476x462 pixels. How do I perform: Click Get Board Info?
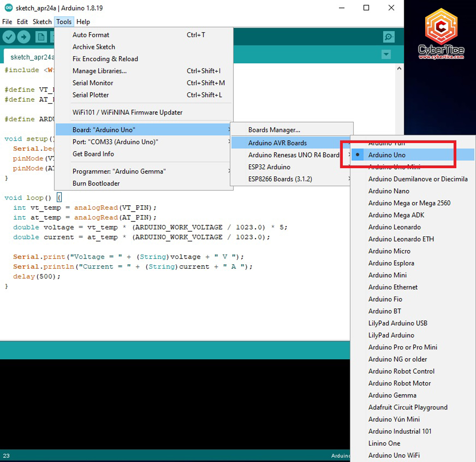click(x=93, y=154)
